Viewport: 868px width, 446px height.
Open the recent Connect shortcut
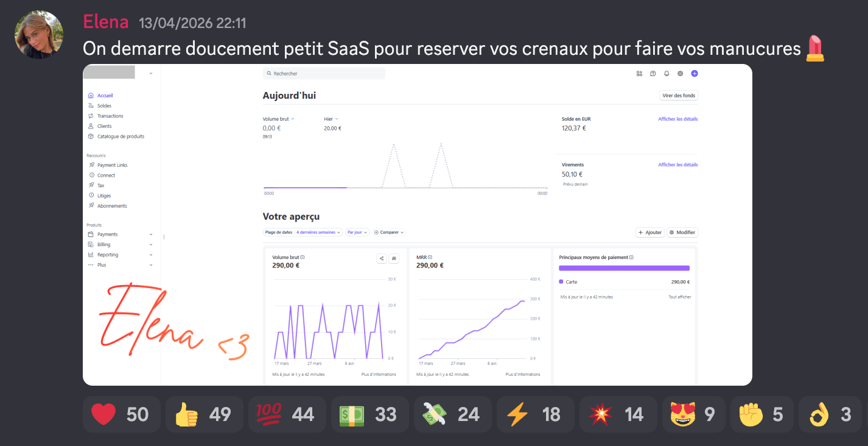106,175
